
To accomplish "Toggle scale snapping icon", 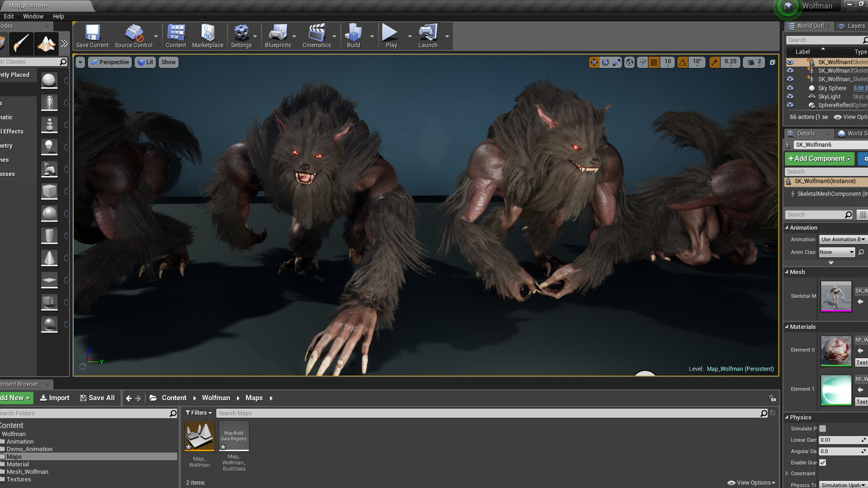I will coord(715,62).
